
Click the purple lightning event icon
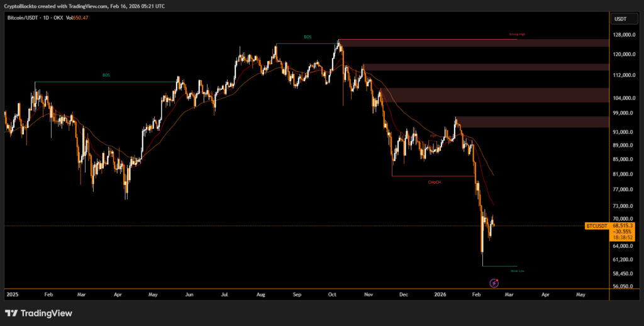(494, 283)
